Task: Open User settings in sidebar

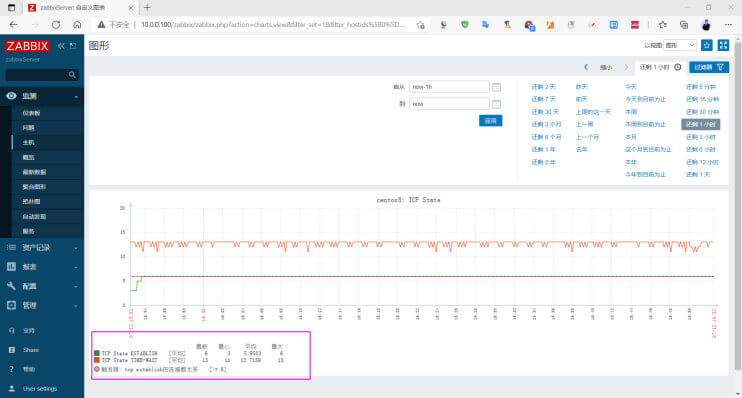Action: (40, 389)
